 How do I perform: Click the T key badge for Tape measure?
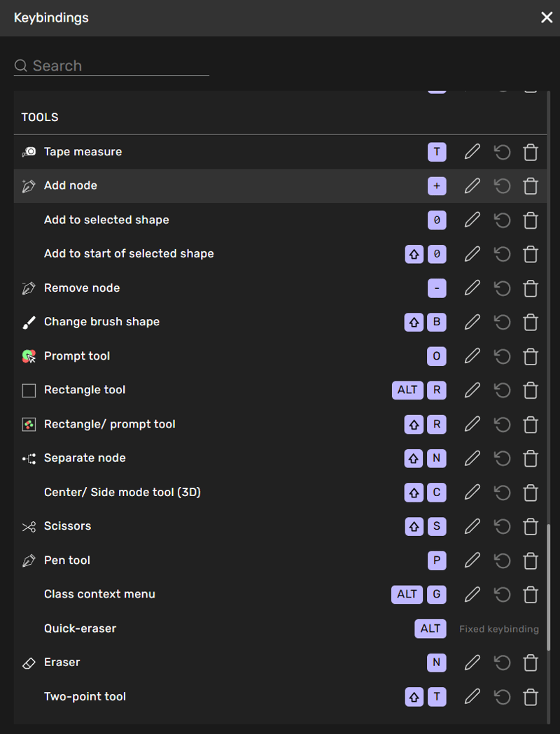coord(436,152)
